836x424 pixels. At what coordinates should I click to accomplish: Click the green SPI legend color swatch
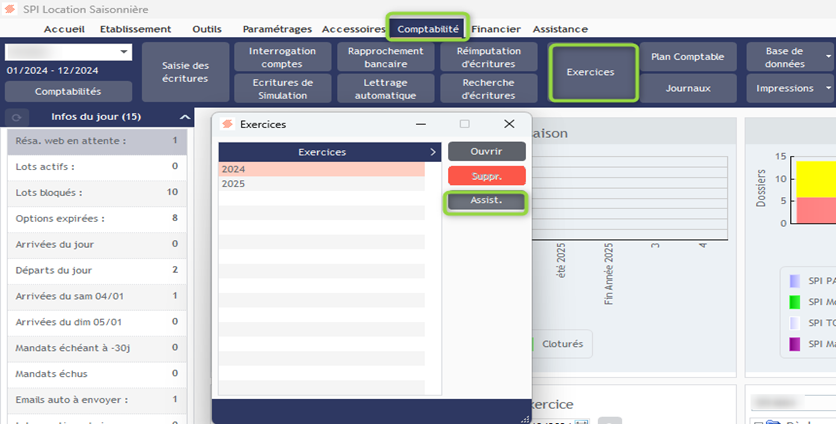(x=794, y=302)
